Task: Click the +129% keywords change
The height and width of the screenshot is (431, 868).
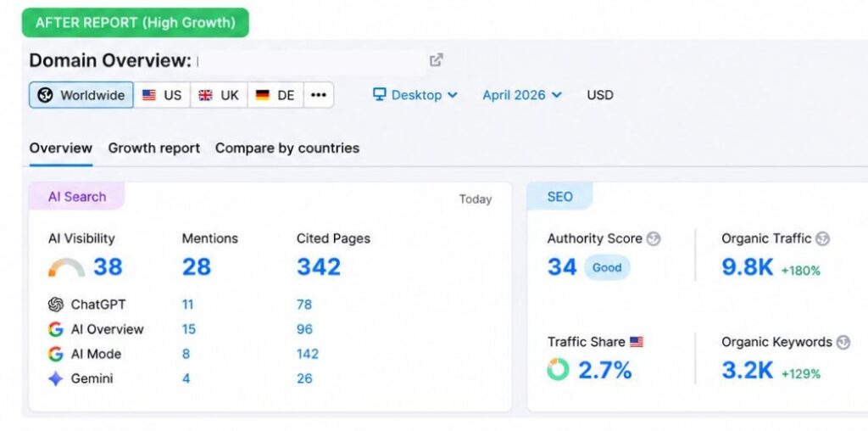Action: (x=800, y=374)
